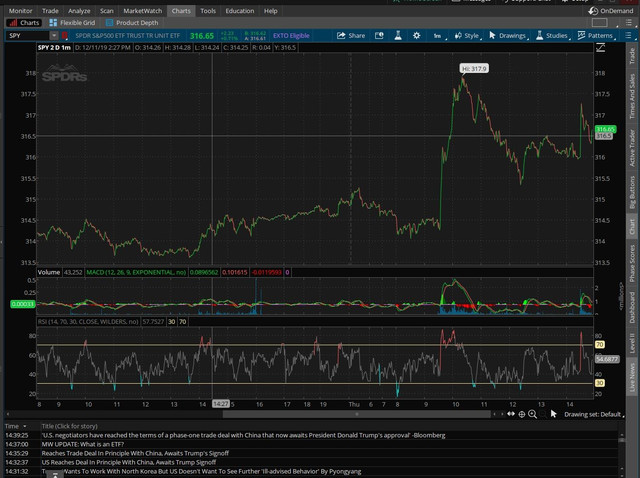Image resolution: width=640 pixels, height=478 pixels.
Task: Open the 14:32:37 US Reaches Deal story
Action: point(129,462)
